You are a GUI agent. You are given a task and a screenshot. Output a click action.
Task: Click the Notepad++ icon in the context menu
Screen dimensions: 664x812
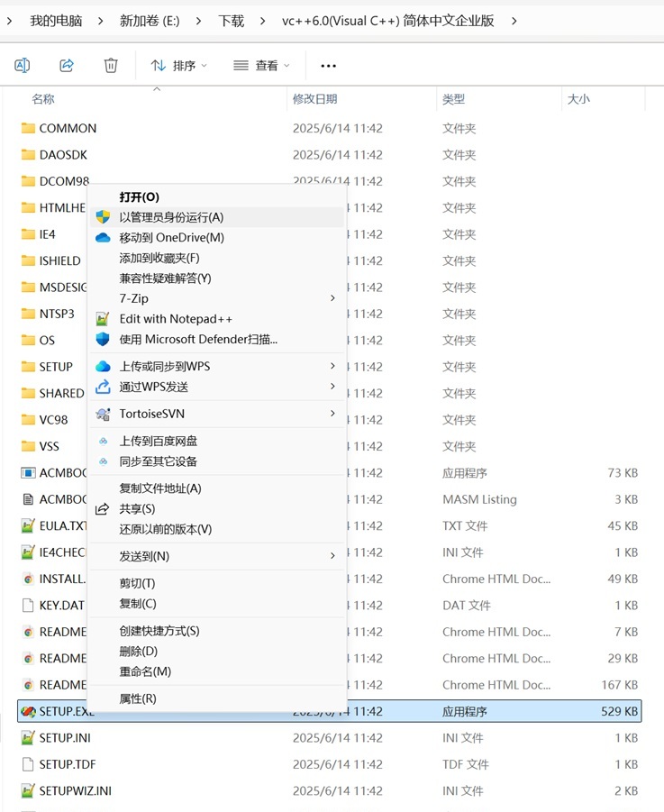click(103, 319)
